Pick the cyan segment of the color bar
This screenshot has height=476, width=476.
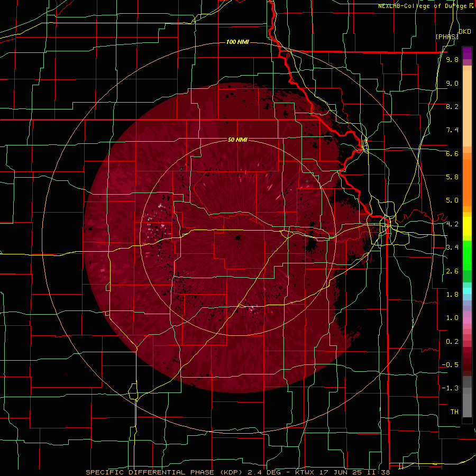467,291
